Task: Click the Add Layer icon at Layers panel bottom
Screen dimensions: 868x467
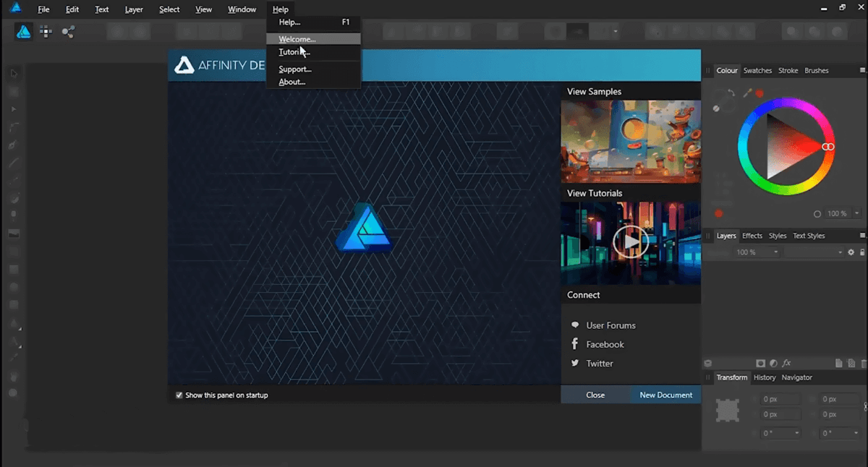Action: point(838,363)
